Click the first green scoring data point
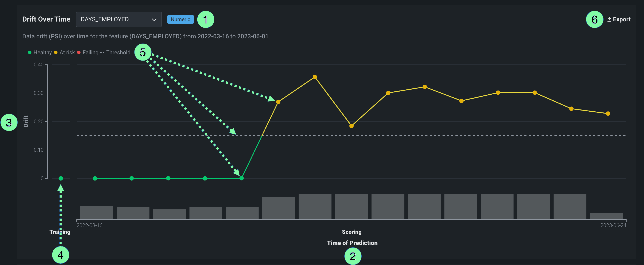Screen dimensions: 644x265 click(95, 178)
